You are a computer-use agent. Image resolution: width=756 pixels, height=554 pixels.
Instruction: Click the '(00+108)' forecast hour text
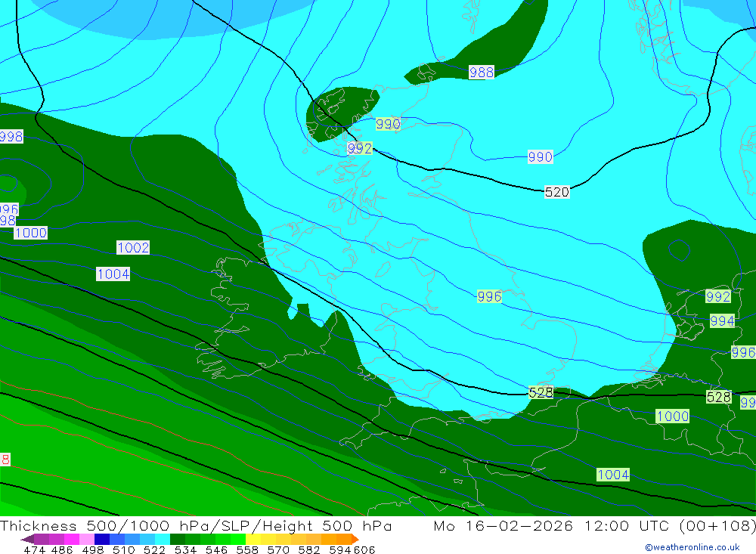click(x=717, y=525)
